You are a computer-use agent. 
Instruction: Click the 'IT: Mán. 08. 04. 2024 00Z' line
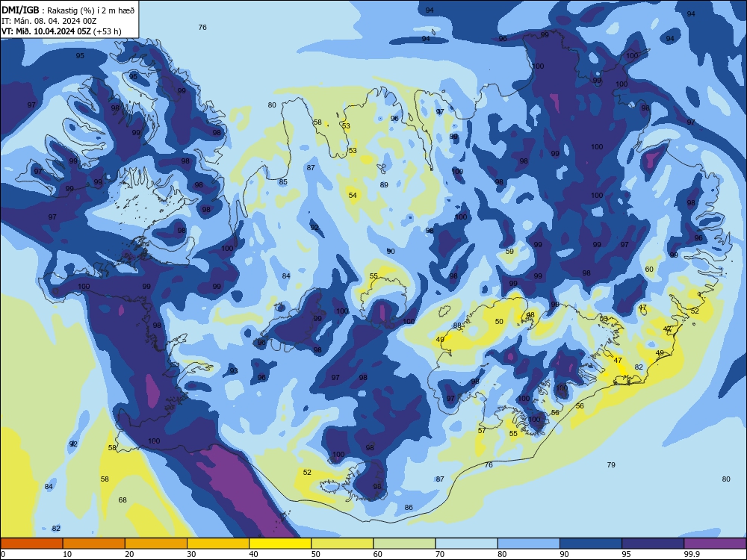point(49,21)
